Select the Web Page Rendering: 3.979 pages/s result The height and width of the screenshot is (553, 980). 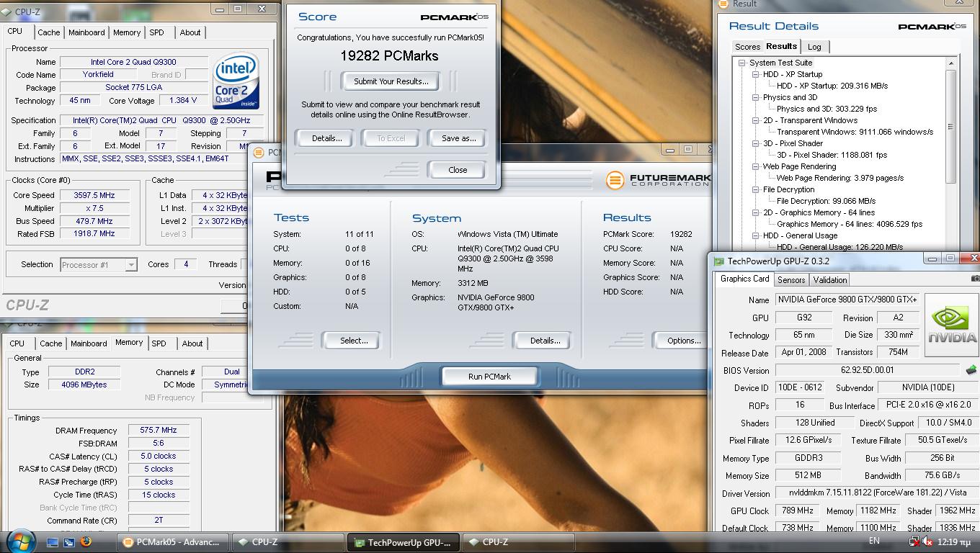coord(839,178)
